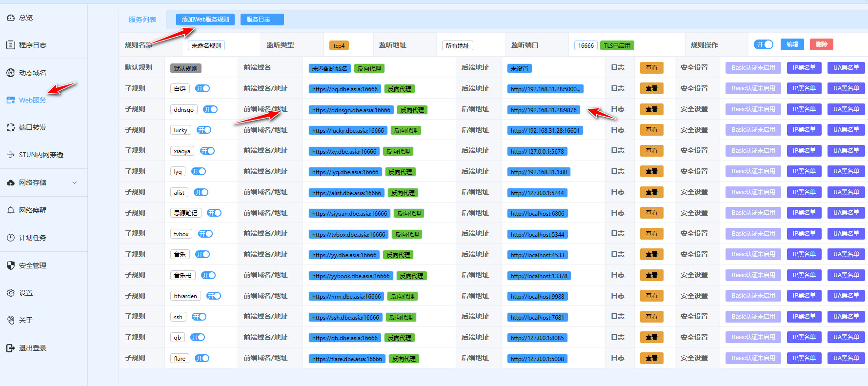This screenshot has height=386, width=868.
Task: Toggle the btvarden sub-rule switch
Action: click(214, 296)
